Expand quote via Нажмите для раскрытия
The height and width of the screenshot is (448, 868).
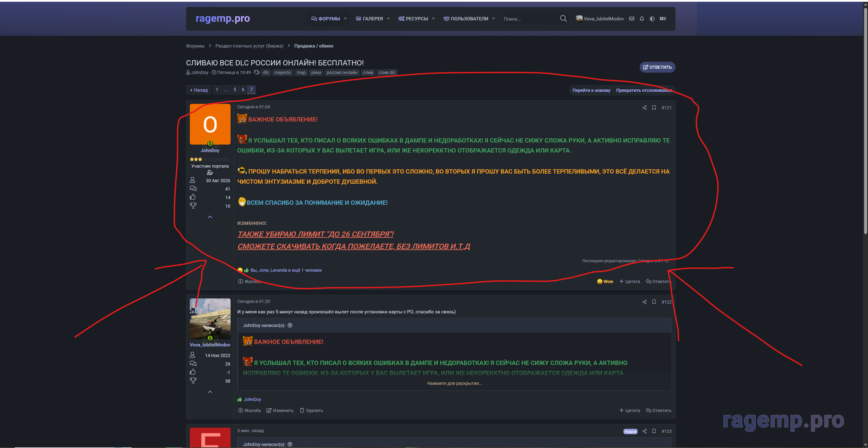pyautogui.click(x=455, y=383)
